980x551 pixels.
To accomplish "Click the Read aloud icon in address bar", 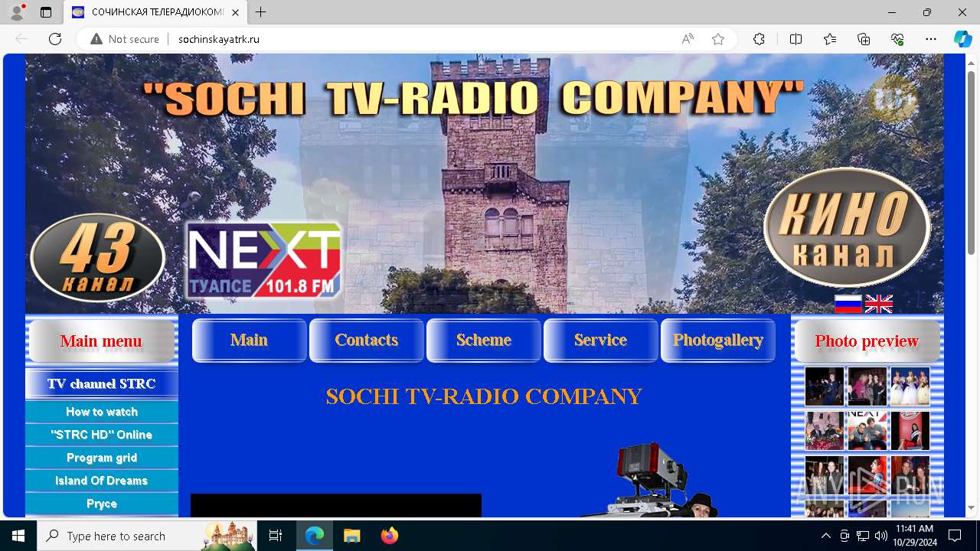I will coord(688,39).
